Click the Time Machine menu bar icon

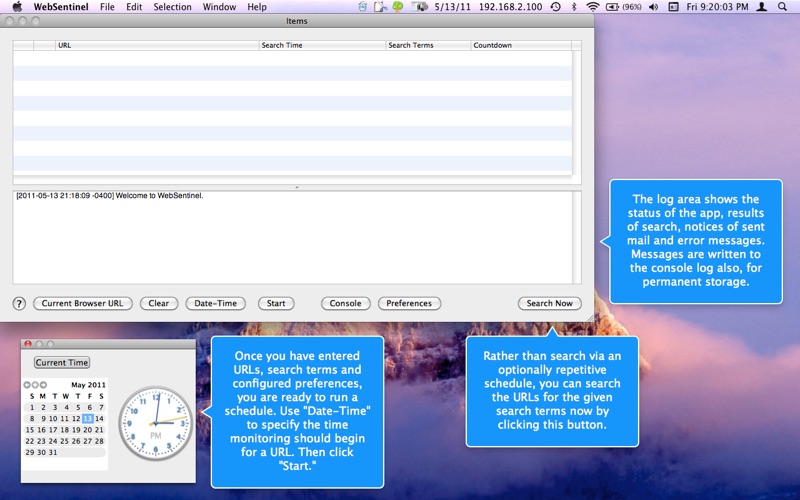point(556,7)
